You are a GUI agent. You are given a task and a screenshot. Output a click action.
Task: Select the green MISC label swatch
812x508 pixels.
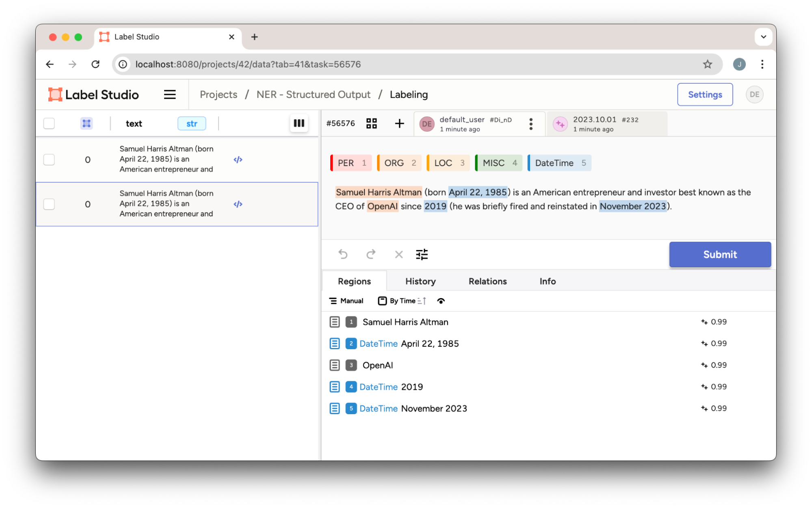[x=498, y=163]
